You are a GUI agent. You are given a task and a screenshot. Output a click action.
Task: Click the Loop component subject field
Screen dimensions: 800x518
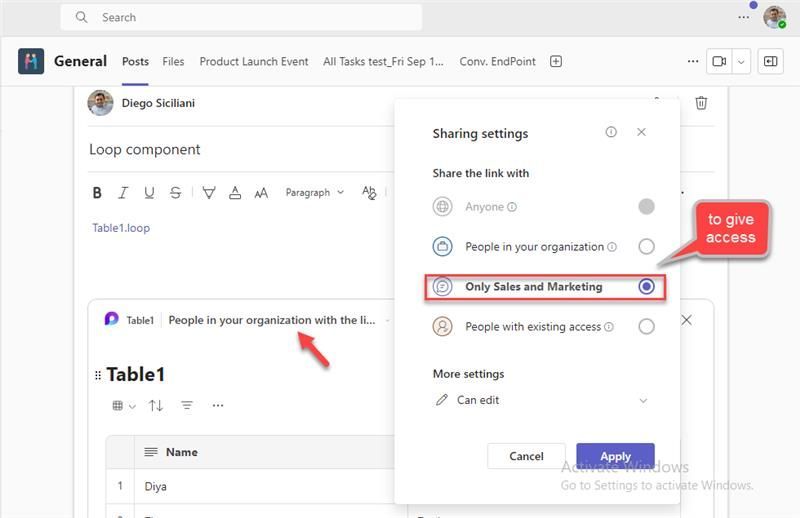pyautogui.click(x=144, y=150)
